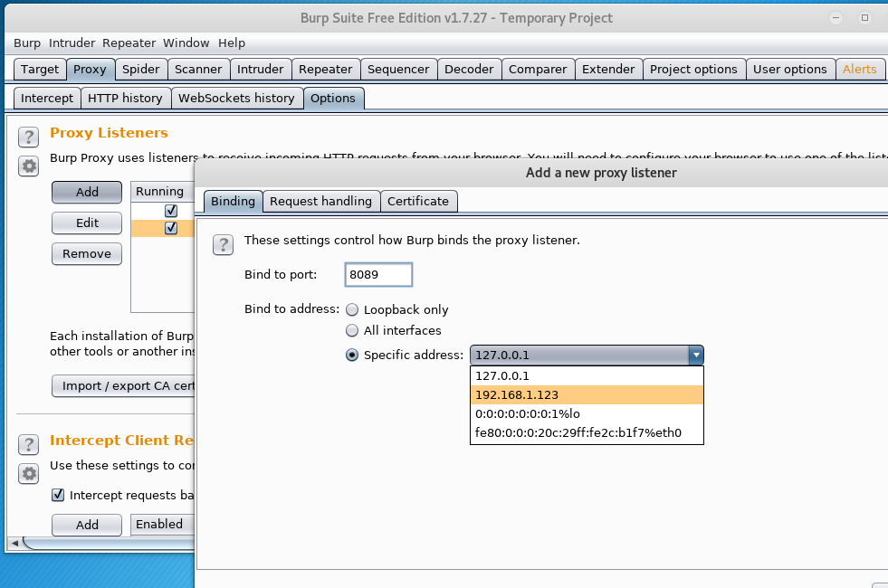
Task: Open the Repeater menu
Action: point(129,43)
